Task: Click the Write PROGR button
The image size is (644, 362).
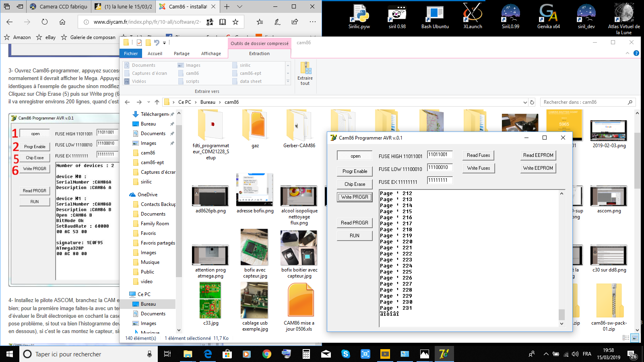Action: tap(355, 197)
